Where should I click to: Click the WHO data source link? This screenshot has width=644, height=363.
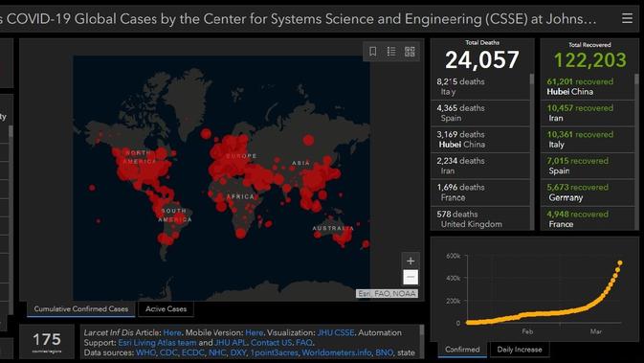click(x=145, y=352)
